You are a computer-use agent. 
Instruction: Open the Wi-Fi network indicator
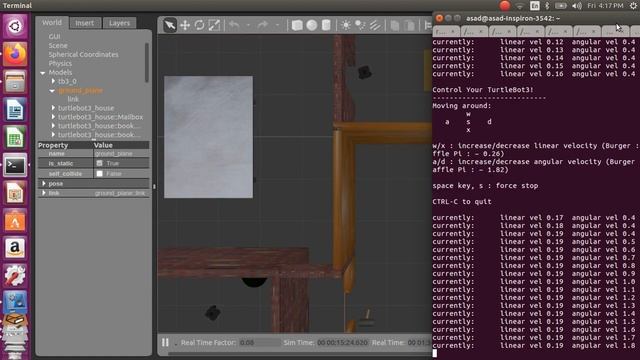coord(520,6)
